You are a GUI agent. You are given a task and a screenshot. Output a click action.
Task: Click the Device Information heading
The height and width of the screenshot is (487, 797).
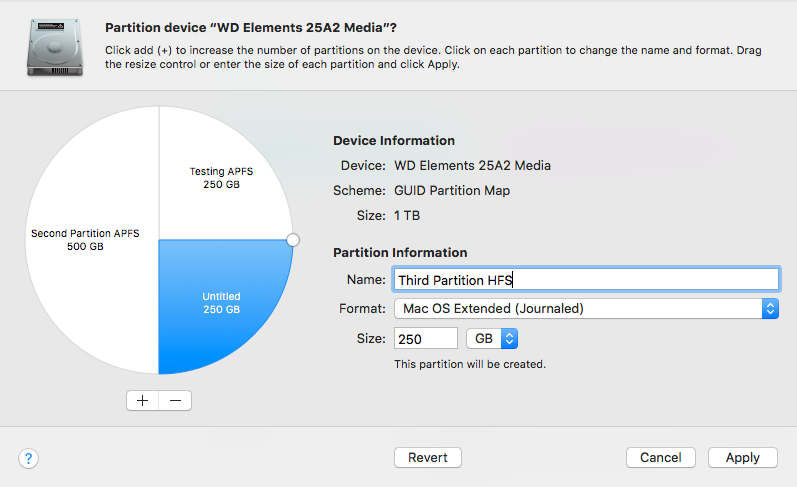[394, 141]
